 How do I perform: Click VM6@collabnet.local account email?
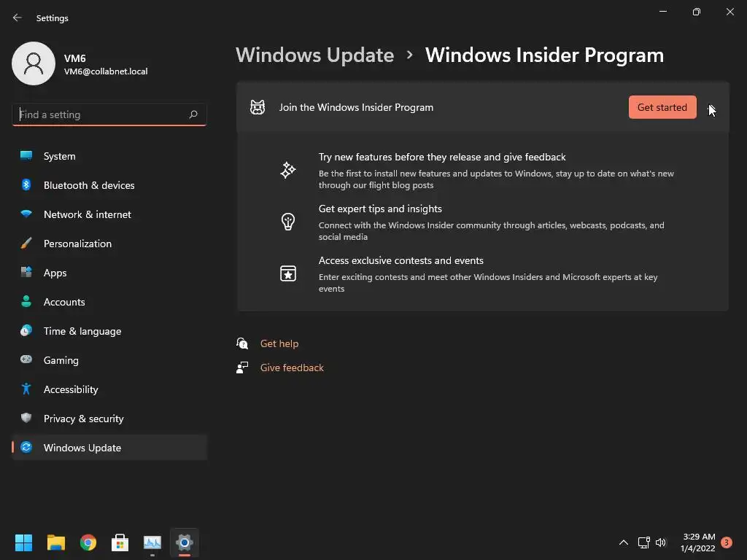pos(106,71)
